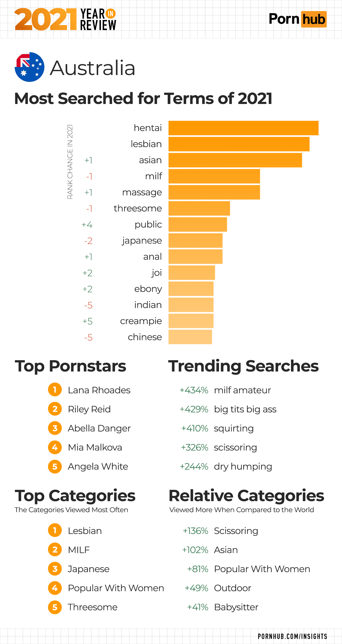342x644 pixels.
Task: Click the Trending Searches heading
Action: coord(244,366)
